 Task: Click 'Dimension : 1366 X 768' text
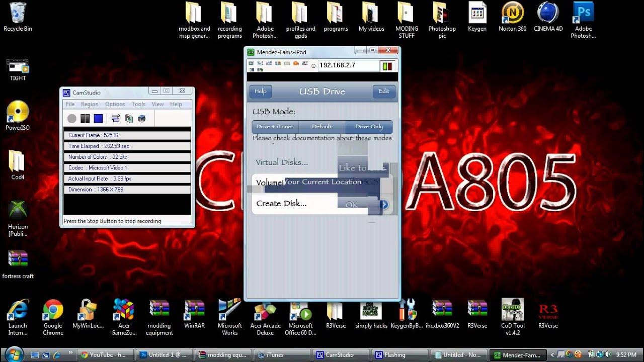click(x=96, y=190)
